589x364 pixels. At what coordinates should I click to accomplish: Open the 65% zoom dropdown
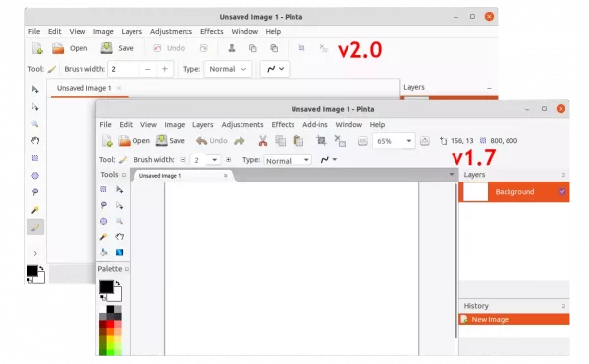pyautogui.click(x=409, y=141)
